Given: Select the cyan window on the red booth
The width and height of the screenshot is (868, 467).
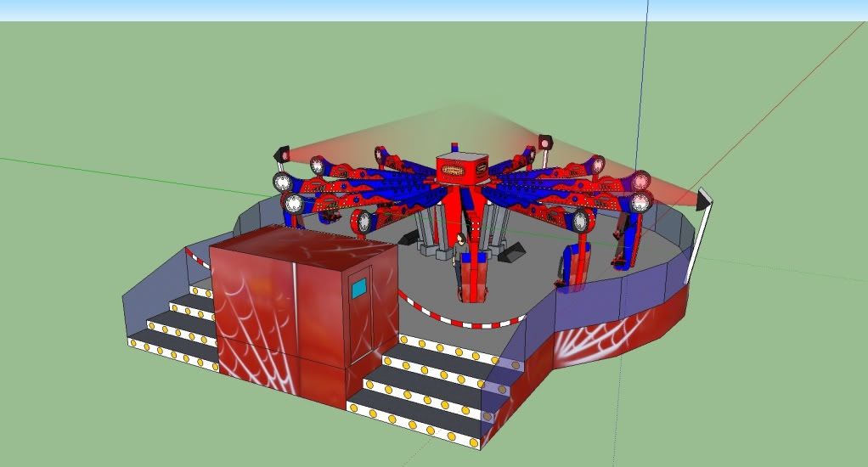Looking at the screenshot, I should point(358,289).
